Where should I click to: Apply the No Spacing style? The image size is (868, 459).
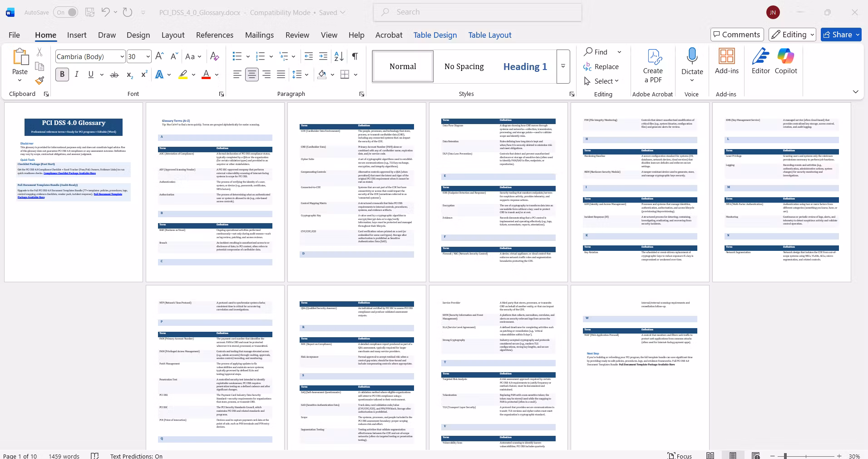464,66
